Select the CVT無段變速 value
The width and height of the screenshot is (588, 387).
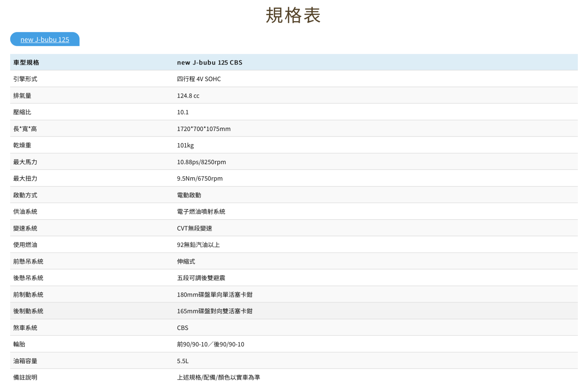point(194,228)
